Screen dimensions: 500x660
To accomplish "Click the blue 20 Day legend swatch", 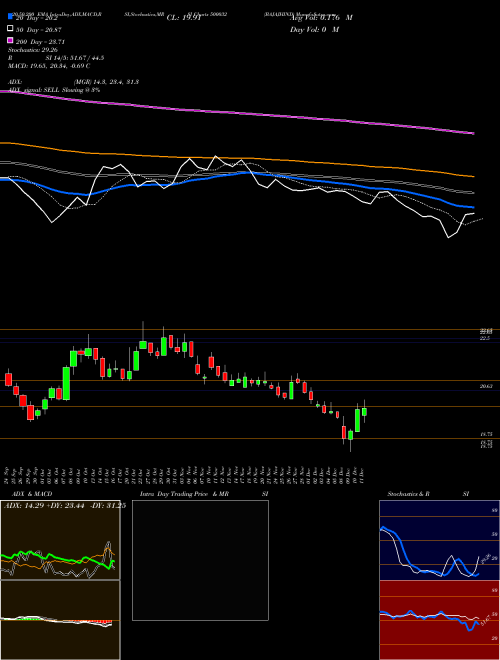I will 10,16.
